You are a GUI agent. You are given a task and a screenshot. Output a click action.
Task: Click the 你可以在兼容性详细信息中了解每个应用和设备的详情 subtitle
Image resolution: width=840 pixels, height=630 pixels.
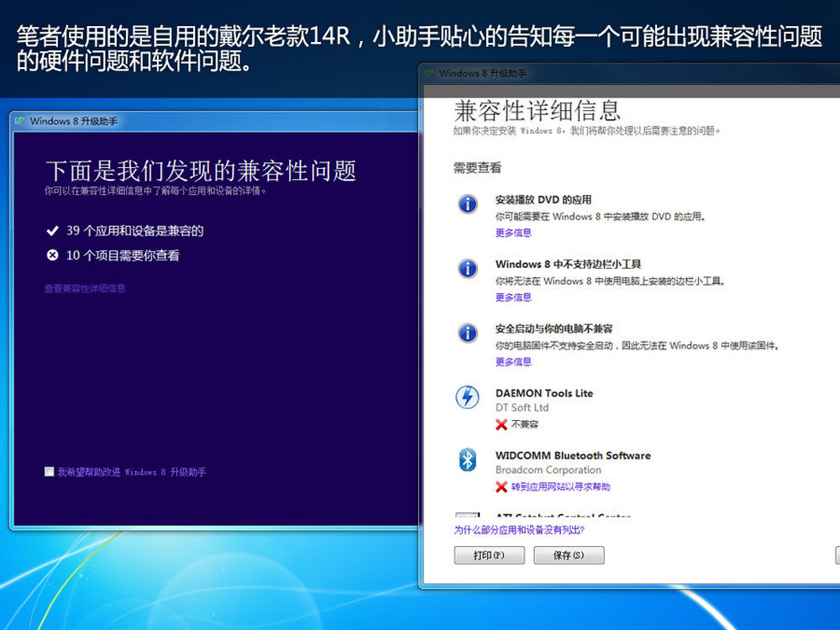pos(155,190)
